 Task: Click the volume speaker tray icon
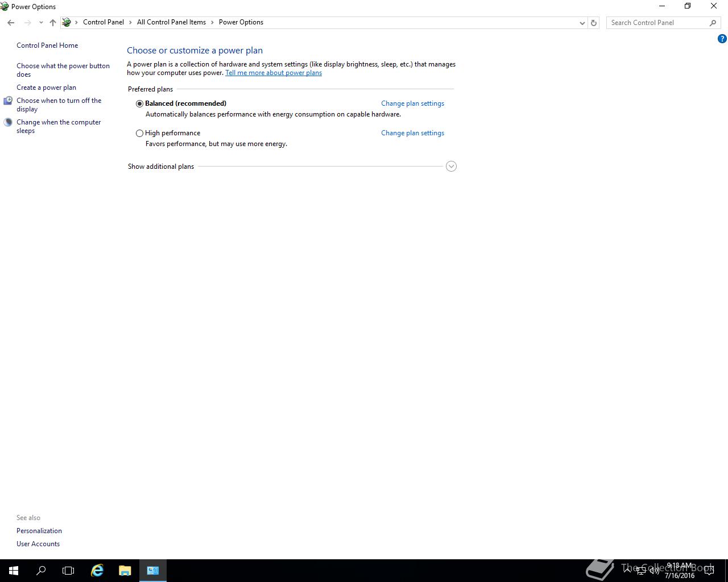point(654,571)
